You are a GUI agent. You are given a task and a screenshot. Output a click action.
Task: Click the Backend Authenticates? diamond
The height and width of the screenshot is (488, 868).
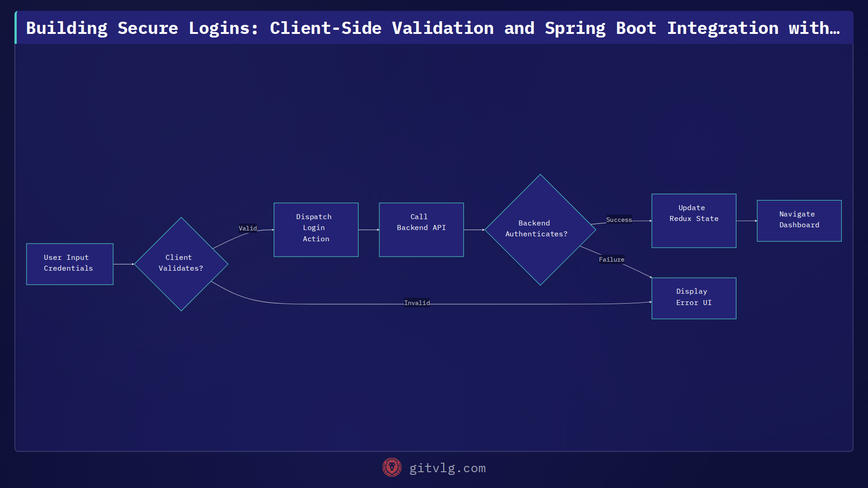click(x=540, y=230)
